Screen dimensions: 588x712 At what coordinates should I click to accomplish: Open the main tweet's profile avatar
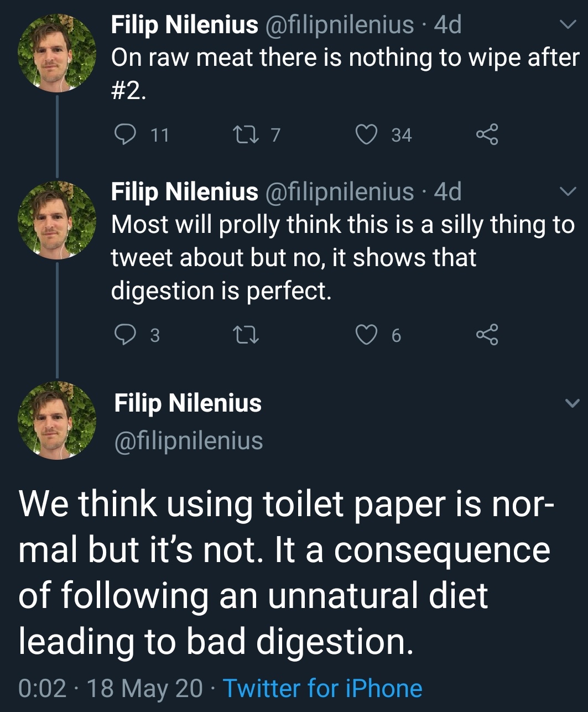57,420
